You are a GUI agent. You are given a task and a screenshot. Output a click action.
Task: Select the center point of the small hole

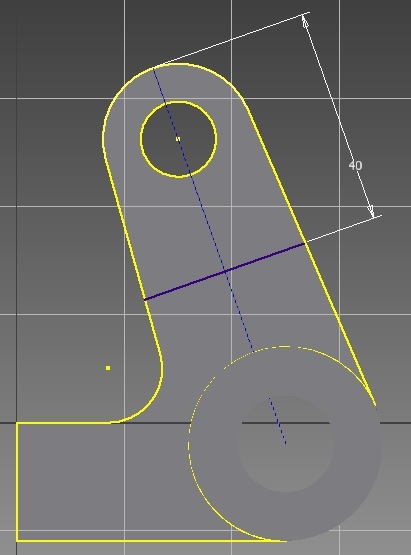pyautogui.click(x=178, y=139)
